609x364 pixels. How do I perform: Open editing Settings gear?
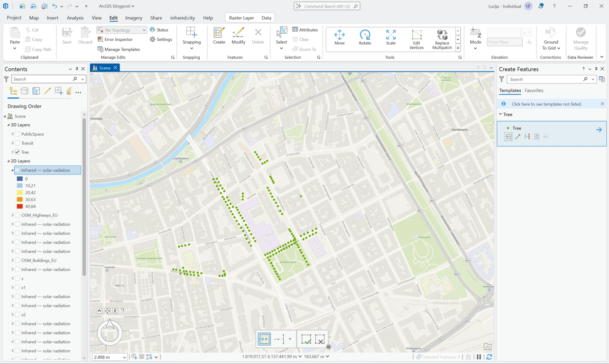[x=161, y=39]
